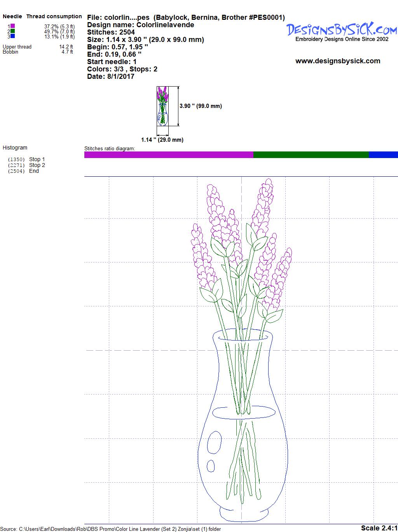
Task: Click the Histogram section label
Action: click(15, 148)
